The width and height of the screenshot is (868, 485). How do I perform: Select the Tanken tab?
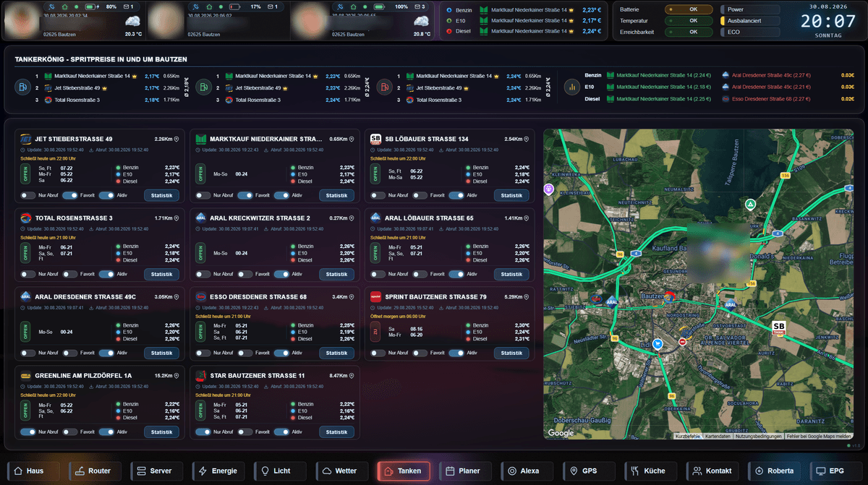pyautogui.click(x=404, y=471)
